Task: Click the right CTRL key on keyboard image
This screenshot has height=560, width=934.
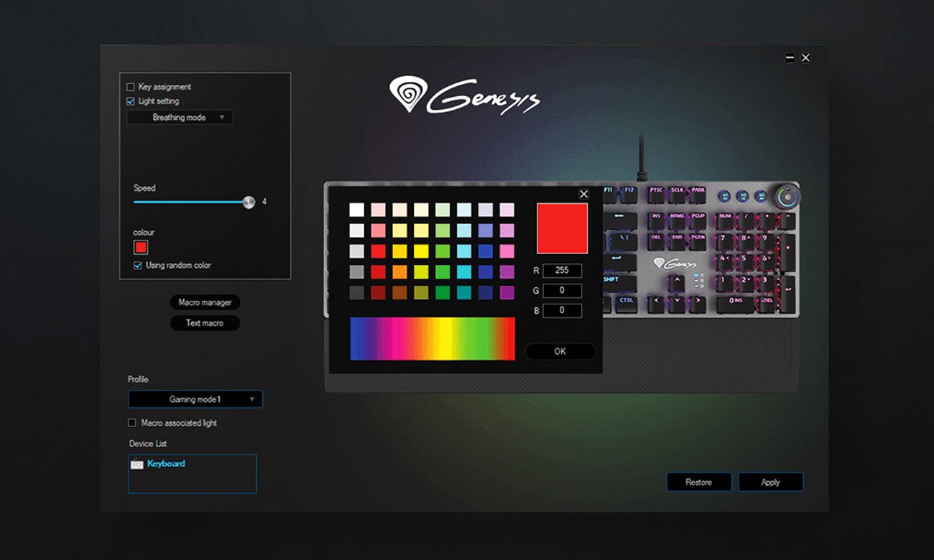Action: (626, 304)
